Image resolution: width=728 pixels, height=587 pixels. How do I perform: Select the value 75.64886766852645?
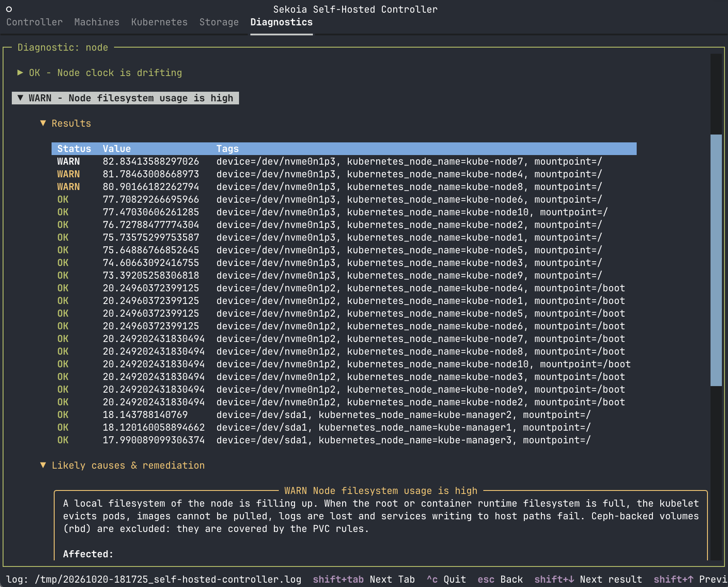tap(151, 250)
